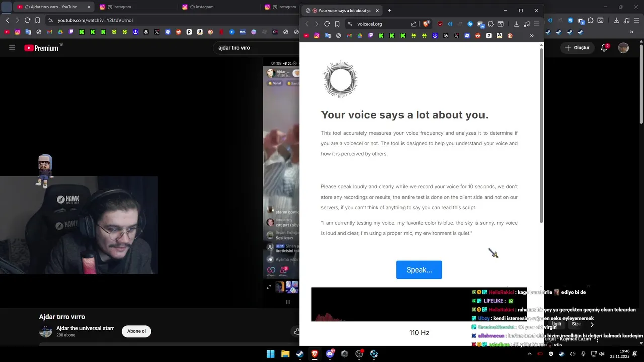644x362 pixels.
Task: Open X bookmark in voicecel window
Action: 456,36
